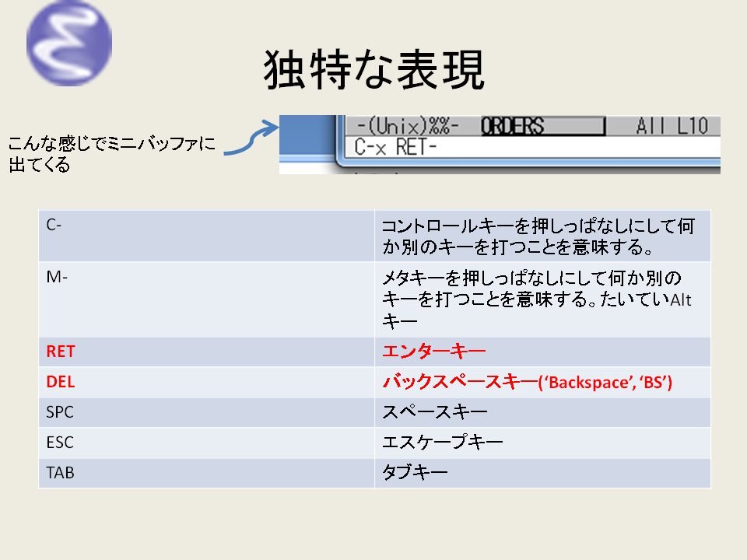Screen dimensions: 747x560
Task: Click the embedded Emacs screenshot image
Action: [500, 145]
